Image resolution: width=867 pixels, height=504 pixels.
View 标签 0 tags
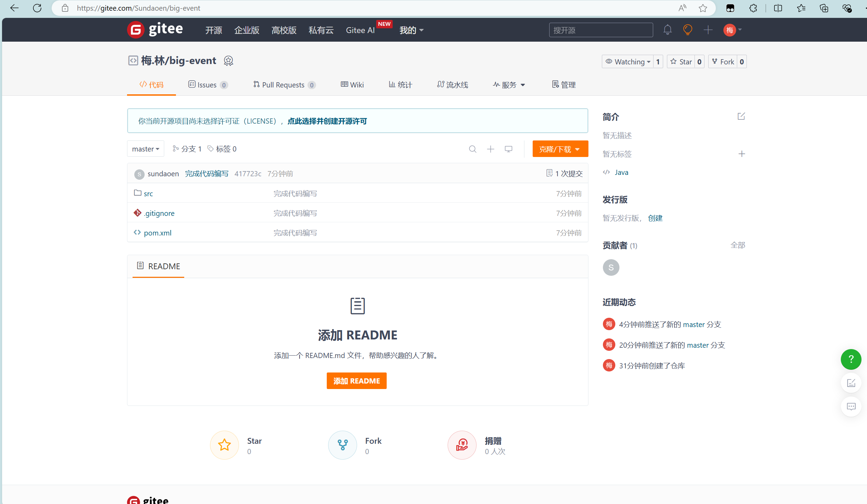[222, 149]
